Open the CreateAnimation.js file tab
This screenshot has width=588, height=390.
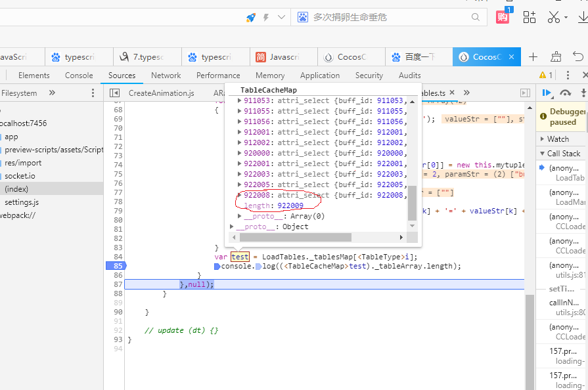coord(161,93)
